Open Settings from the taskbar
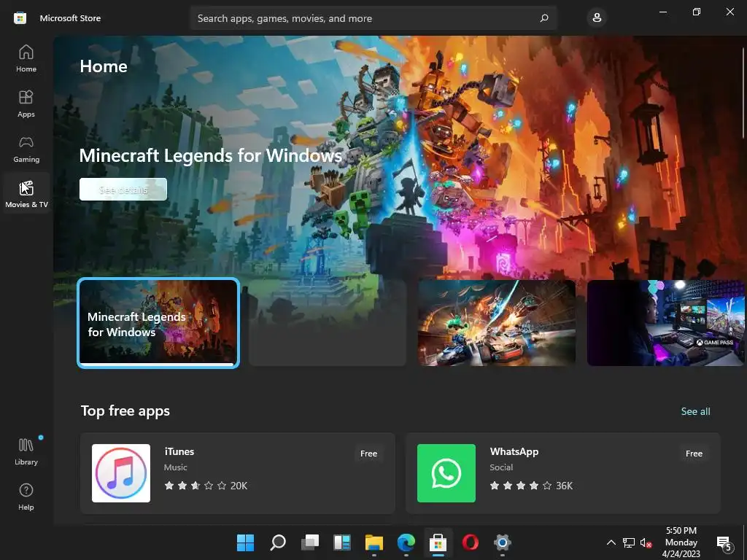Viewport: 747px width, 560px height. 502,542
